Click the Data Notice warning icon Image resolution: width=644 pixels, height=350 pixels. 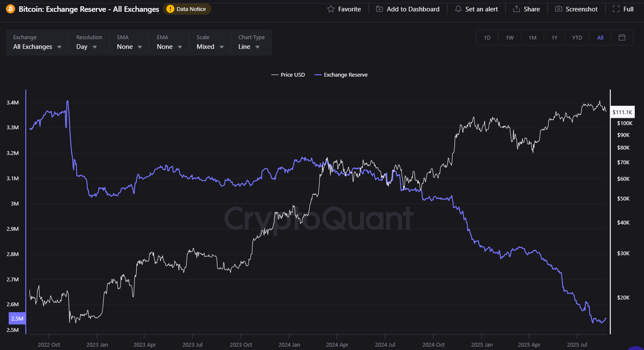click(170, 9)
